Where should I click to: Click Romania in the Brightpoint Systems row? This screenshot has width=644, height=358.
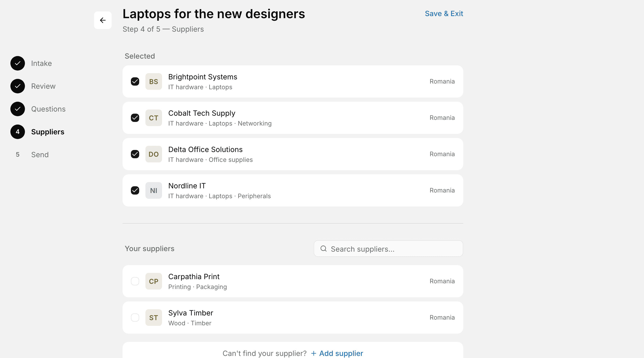tap(442, 81)
